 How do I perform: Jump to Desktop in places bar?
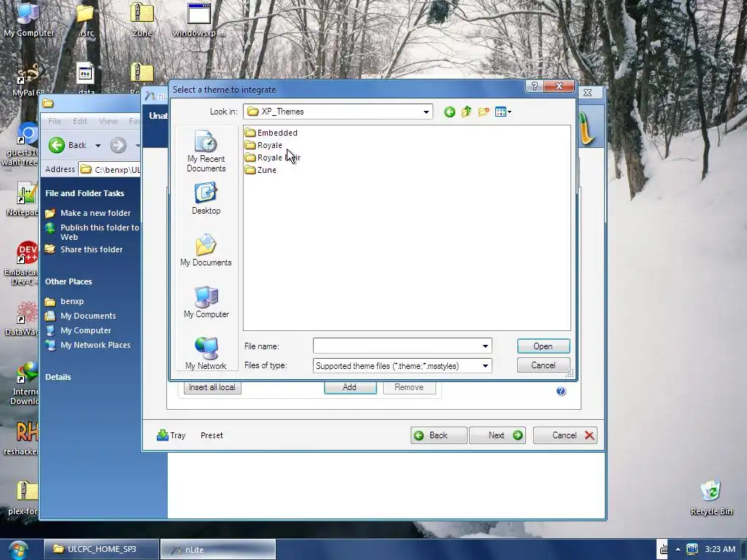206,198
